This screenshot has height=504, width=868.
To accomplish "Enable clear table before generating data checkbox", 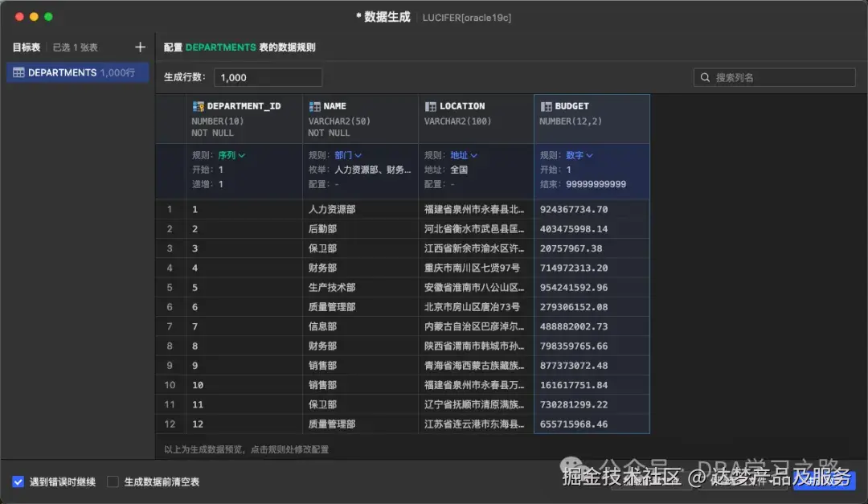I will 113,481.
